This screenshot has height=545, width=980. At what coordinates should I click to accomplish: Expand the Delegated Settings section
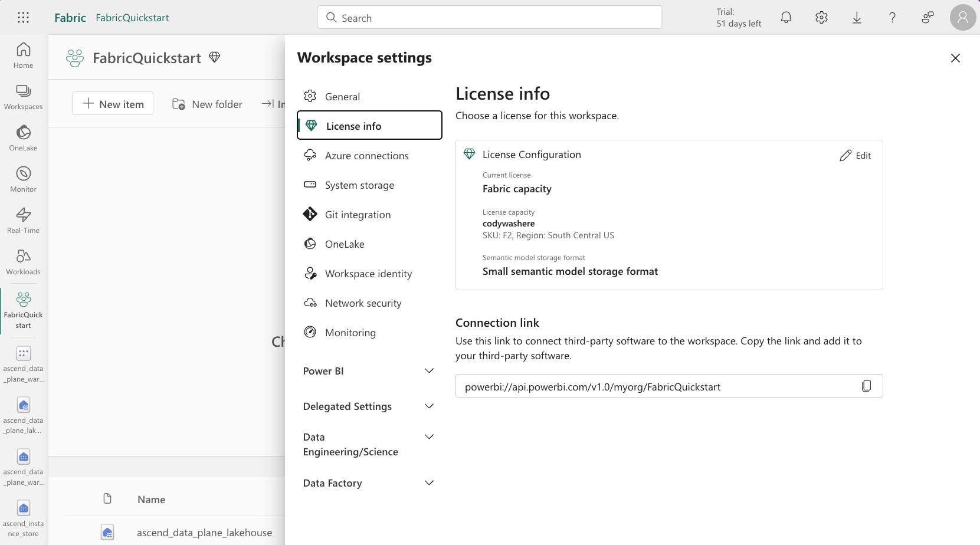point(369,406)
